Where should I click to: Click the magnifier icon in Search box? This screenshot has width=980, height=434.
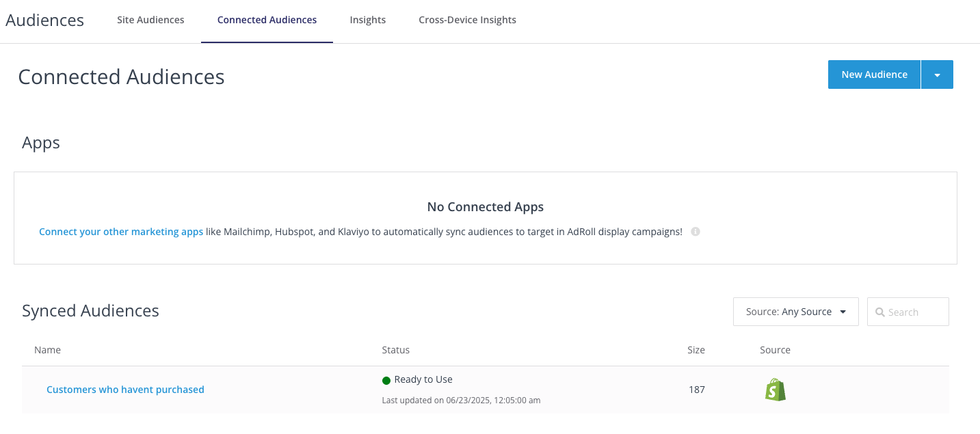tap(879, 312)
